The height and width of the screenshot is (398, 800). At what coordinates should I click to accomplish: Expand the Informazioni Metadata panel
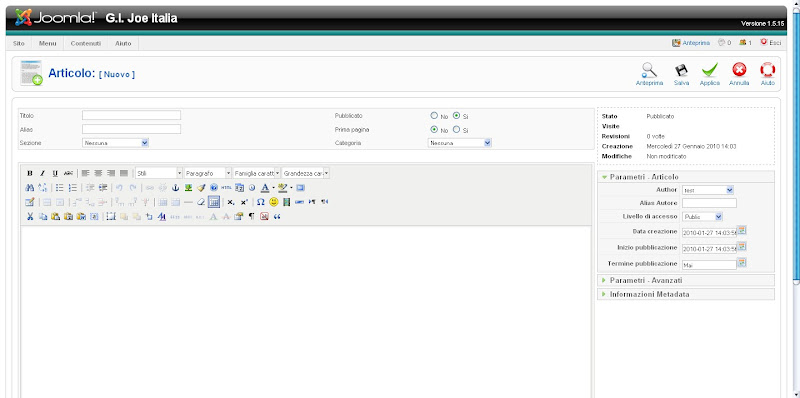(x=686, y=294)
